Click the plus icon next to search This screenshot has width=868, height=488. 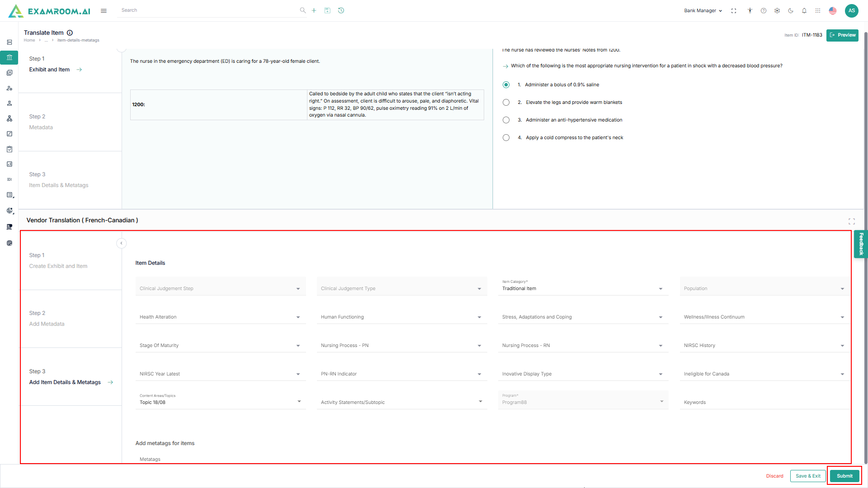[x=314, y=10]
